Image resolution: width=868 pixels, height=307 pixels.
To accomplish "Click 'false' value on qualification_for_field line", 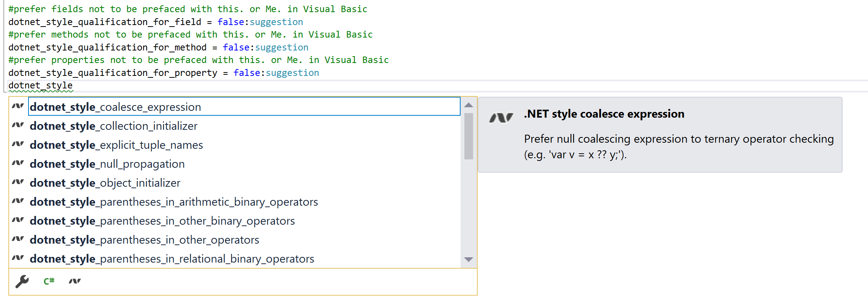I will click(230, 22).
